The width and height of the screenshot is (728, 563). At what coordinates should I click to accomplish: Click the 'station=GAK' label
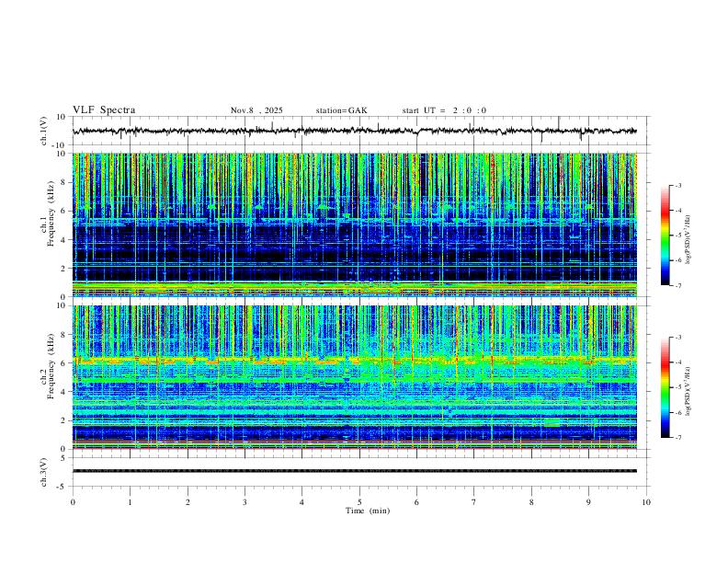pos(341,110)
